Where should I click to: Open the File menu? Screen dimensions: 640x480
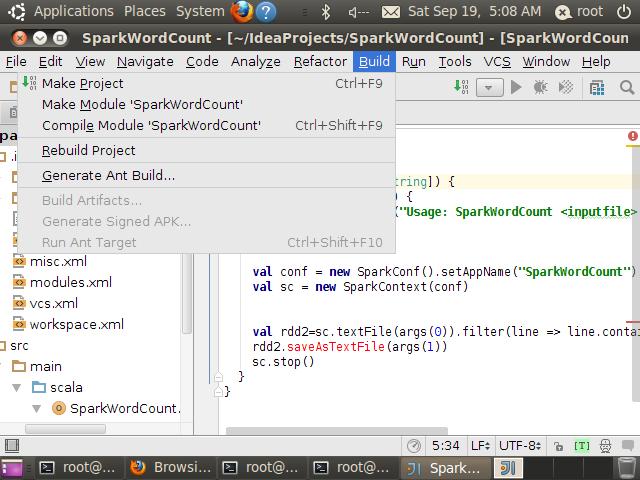click(x=16, y=62)
